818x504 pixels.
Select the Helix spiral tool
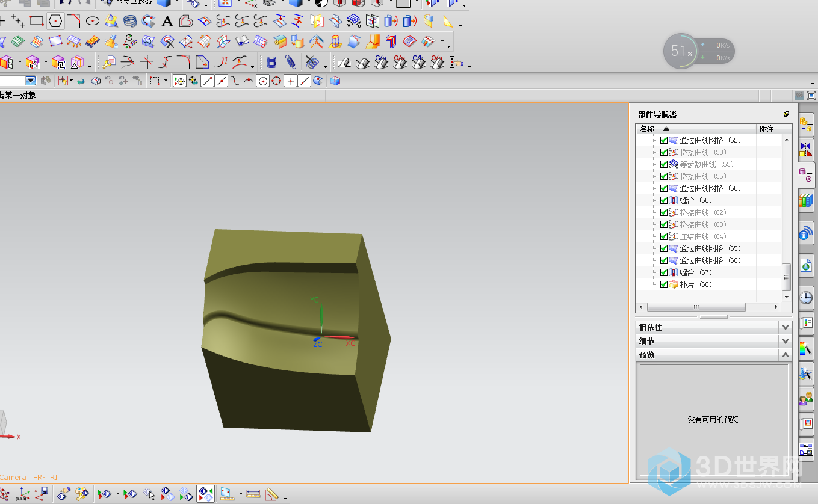tap(130, 22)
